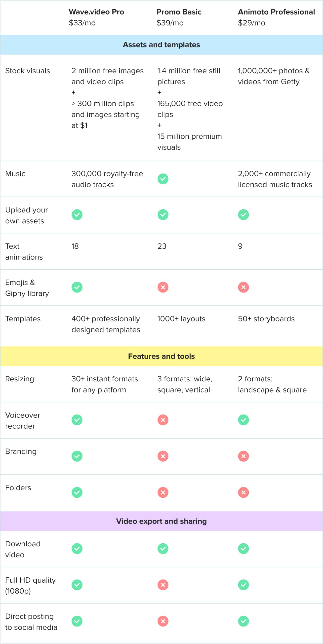Click the 1000+ layouts templates cell
Viewport: 323px width, 644px height.
tap(181, 319)
